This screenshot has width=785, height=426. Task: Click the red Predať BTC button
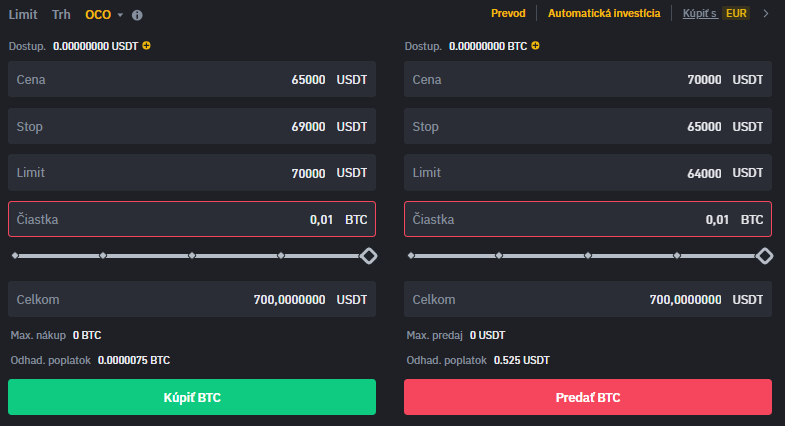point(588,397)
